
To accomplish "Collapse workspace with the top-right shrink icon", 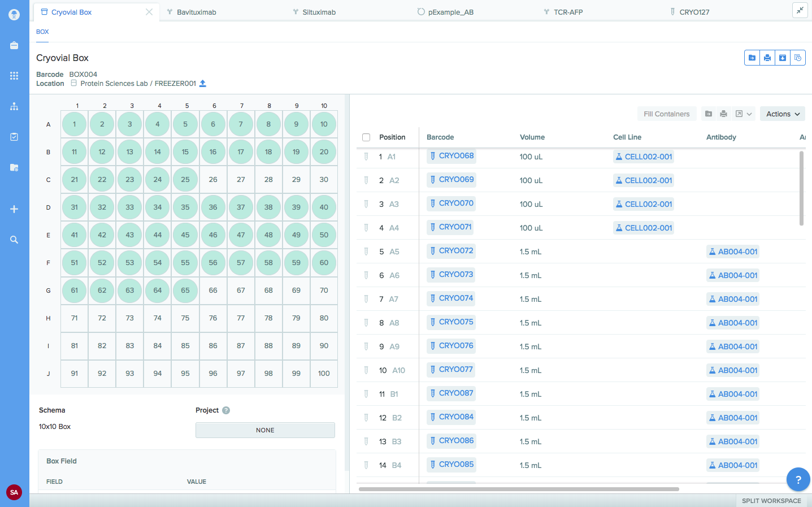I will 800,10.
